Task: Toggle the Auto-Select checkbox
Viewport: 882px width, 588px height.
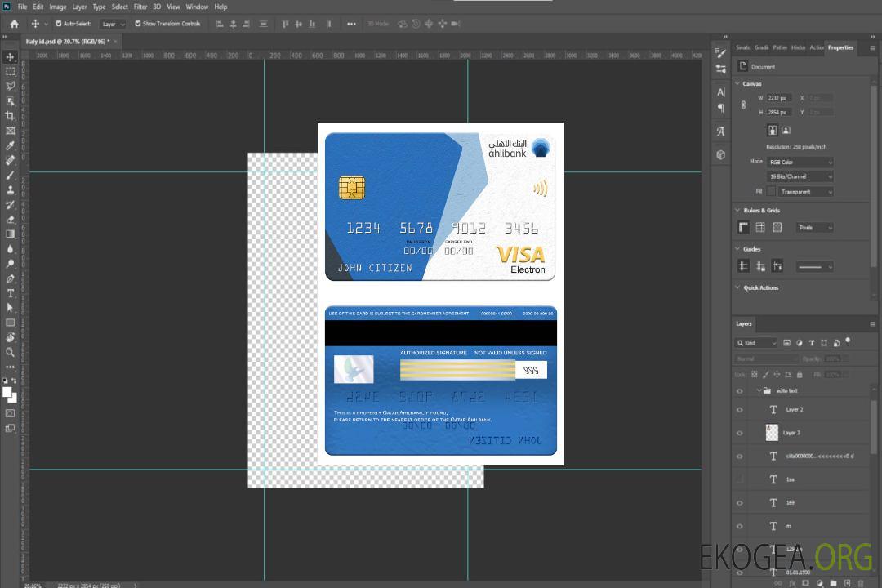Action: click(59, 24)
